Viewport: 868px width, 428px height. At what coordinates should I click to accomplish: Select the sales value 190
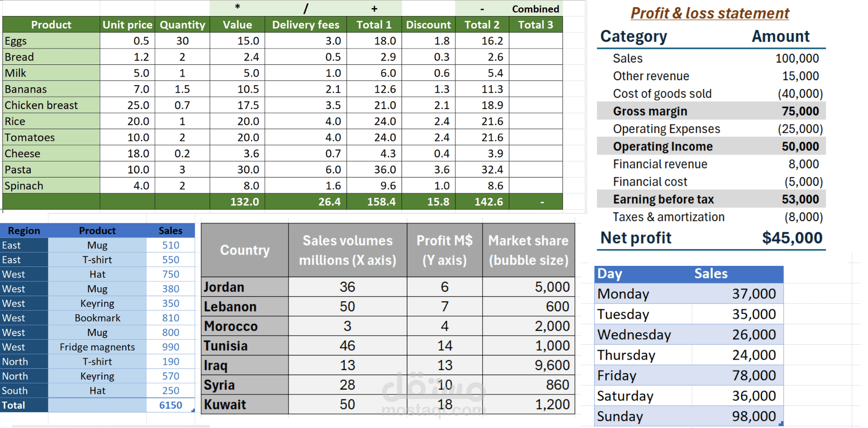pos(171,361)
